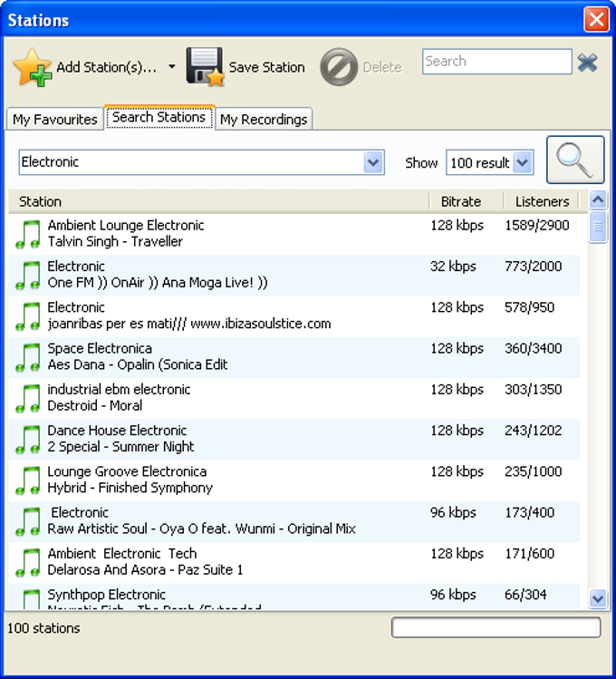616x679 pixels.
Task: Click the 773/2000 listeners value
Action: click(x=533, y=267)
